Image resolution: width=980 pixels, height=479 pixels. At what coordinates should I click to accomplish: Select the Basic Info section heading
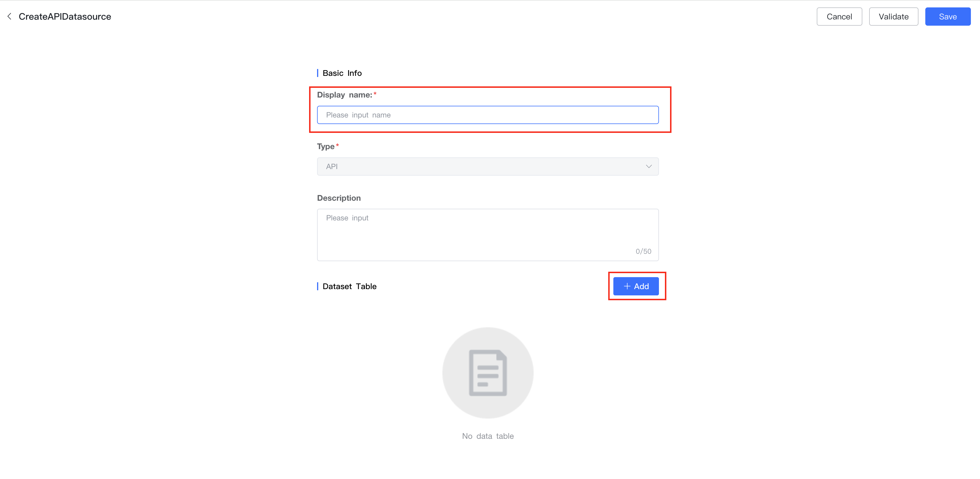coord(342,73)
